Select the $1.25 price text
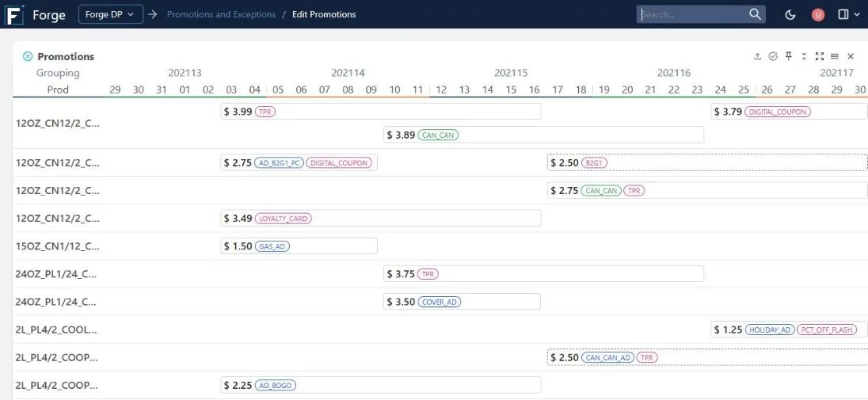This screenshot has width=868, height=400. point(728,330)
